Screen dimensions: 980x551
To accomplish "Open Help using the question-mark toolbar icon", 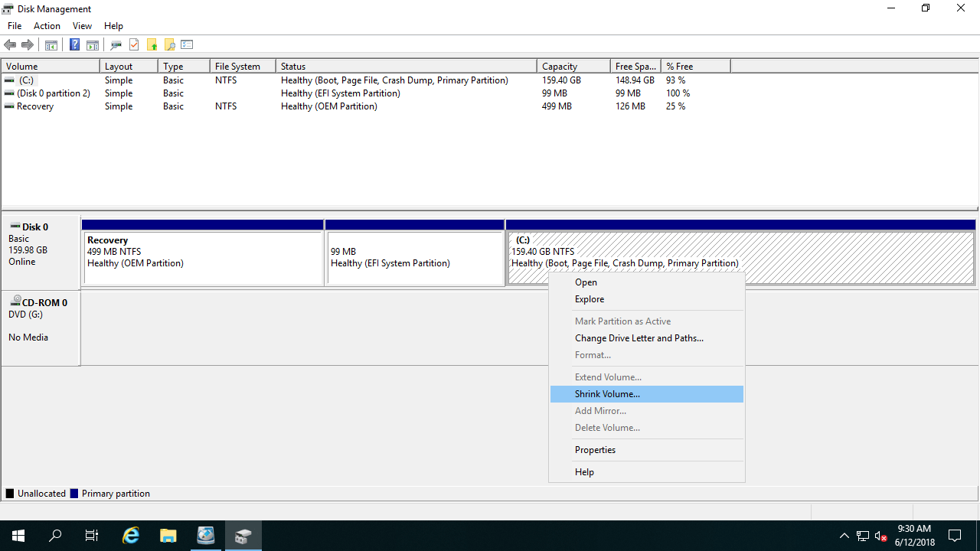I will [x=74, y=44].
